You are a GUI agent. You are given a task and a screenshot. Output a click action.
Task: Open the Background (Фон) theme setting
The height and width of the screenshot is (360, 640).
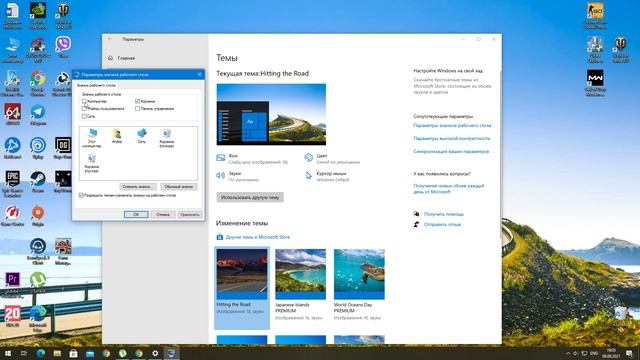tap(252, 159)
